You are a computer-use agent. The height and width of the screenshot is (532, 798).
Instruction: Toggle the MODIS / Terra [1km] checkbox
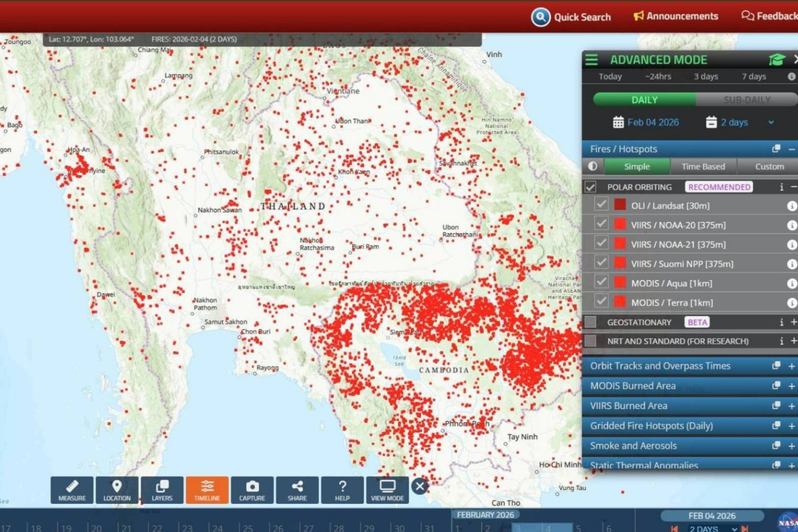click(x=601, y=302)
